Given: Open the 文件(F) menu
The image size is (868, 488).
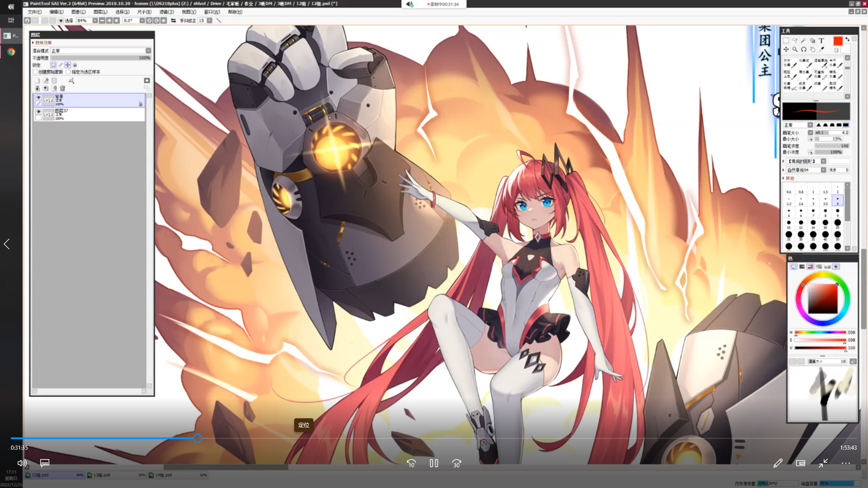Looking at the screenshot, I should pyautogui.click(x=35, y=12).
